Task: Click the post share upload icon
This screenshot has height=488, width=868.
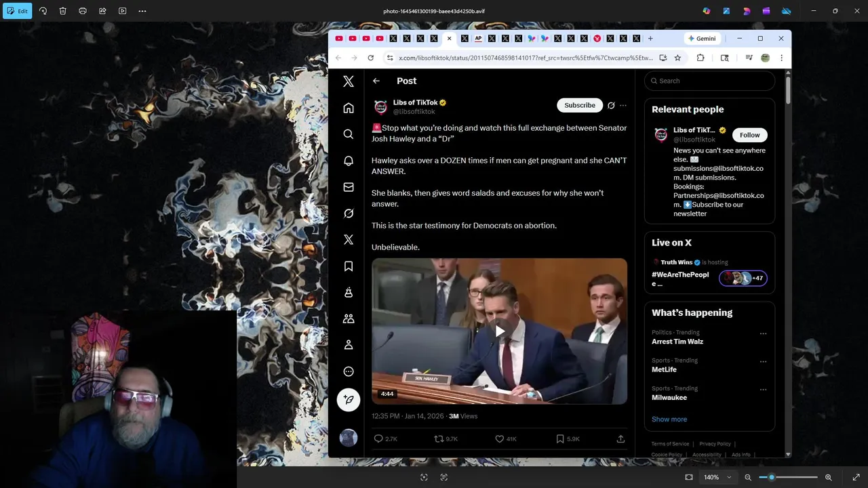Action: 620,439
